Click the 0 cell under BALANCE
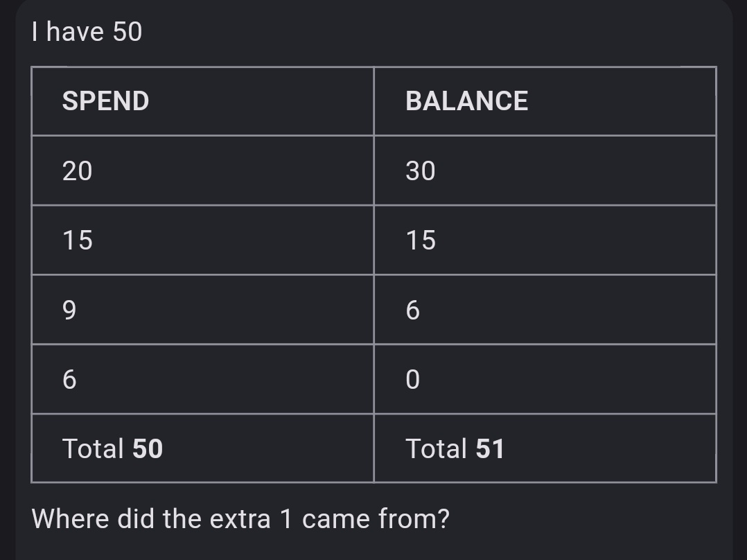 [x=413, y=379]
